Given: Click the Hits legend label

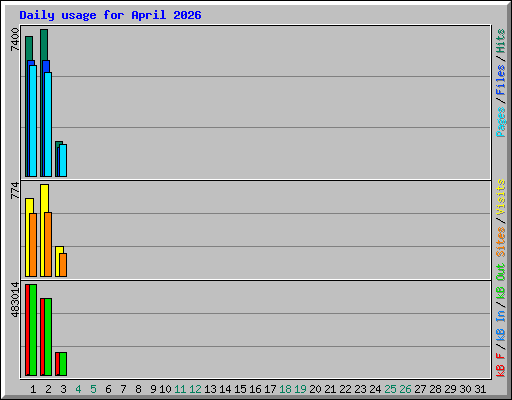Looking at the screenshot, I should 500,41.
